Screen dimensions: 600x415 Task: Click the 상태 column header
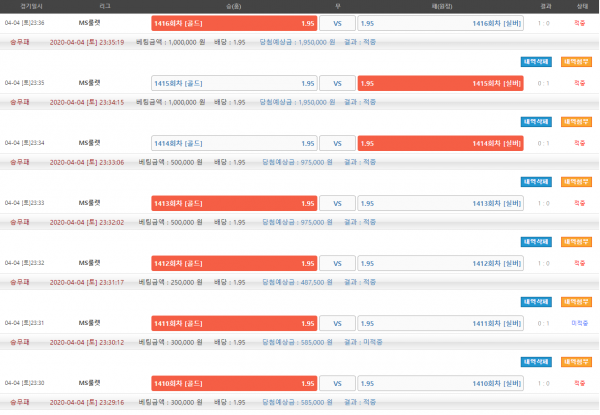580,5
